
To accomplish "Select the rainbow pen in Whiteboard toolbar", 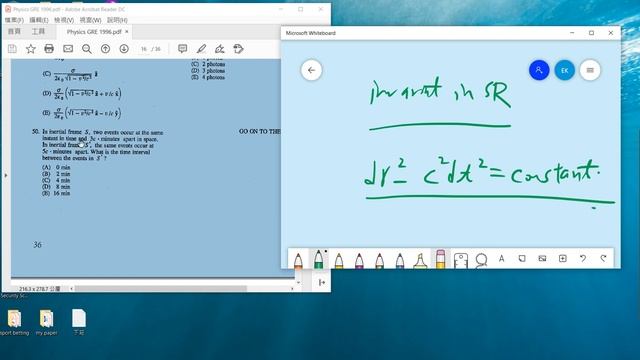I will 380,260.
